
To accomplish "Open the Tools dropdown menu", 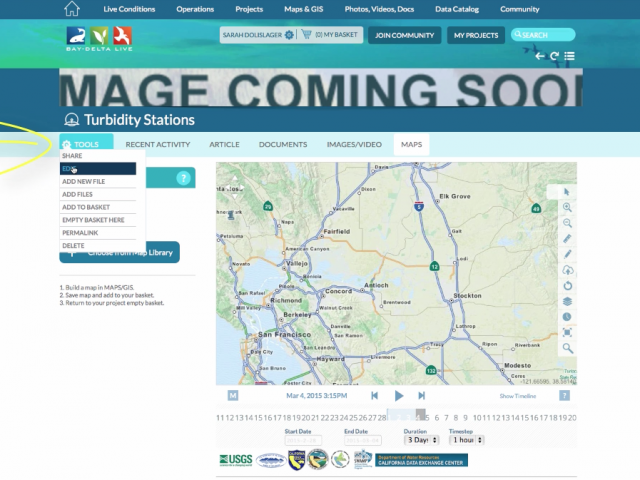I will pyautogui.click(x=86, y=144).
